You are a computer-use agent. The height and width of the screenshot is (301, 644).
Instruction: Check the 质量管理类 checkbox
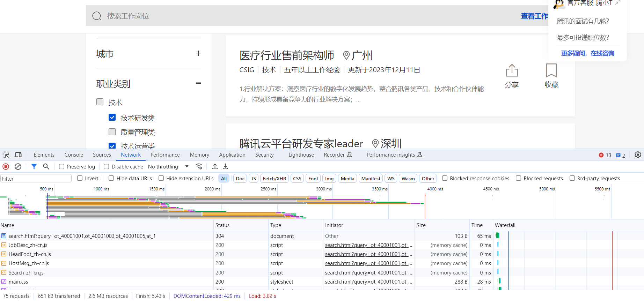click(112, 132)
